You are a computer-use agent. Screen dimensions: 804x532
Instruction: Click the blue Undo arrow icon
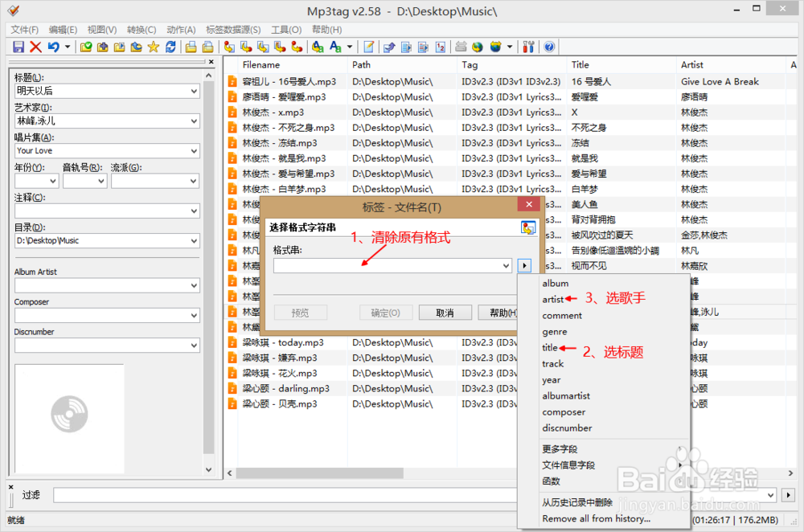pyautogui.click(x=53, y=47)
